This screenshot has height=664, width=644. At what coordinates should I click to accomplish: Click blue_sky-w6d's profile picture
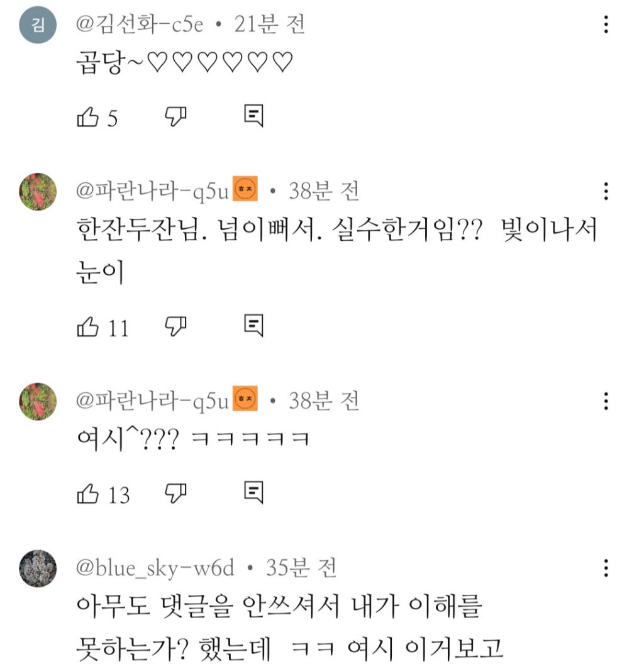coord(38,568)
